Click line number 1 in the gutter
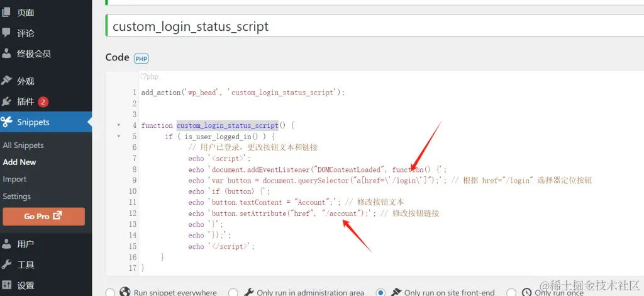The image size is (644, 296). click(135, 93)
